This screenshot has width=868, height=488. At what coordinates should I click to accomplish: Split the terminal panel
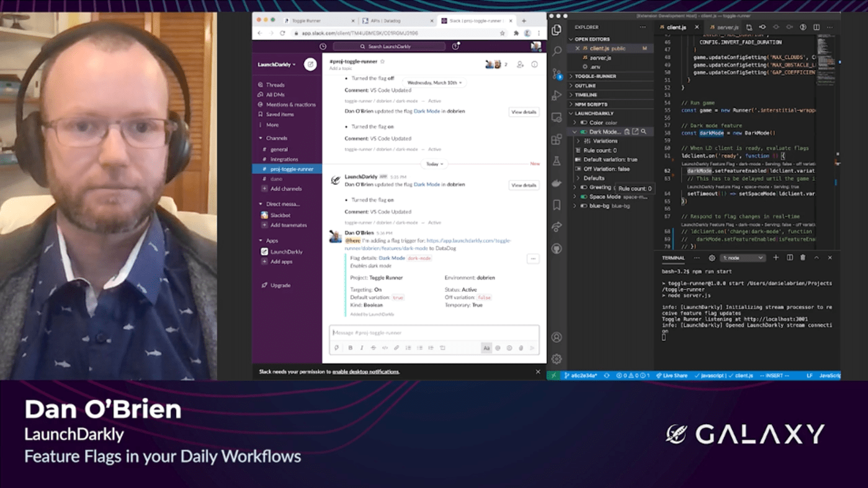(790, 258)
